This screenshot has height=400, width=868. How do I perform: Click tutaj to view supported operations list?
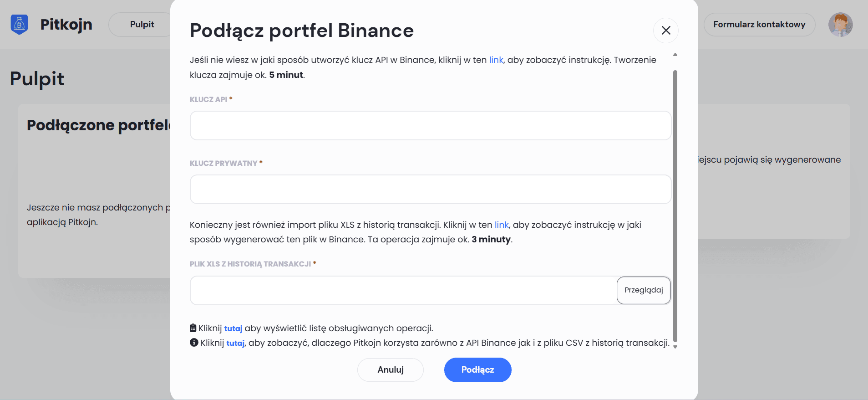[233, 328]
